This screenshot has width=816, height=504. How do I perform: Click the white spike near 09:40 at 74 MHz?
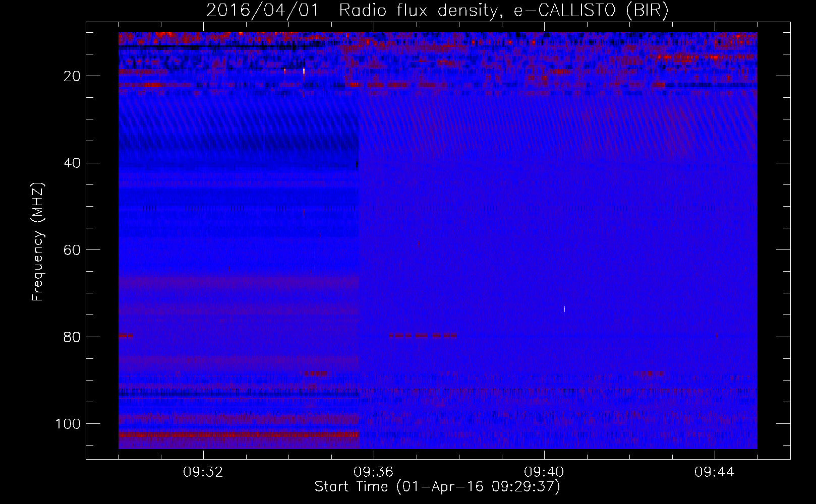tap(564, 308)
